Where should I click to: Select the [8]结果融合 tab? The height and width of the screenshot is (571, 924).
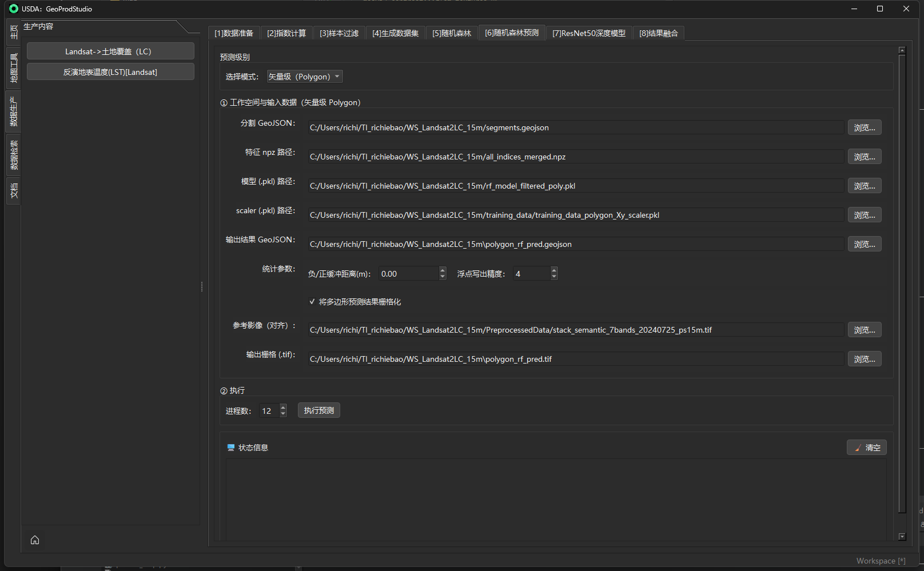click(658, 33)
